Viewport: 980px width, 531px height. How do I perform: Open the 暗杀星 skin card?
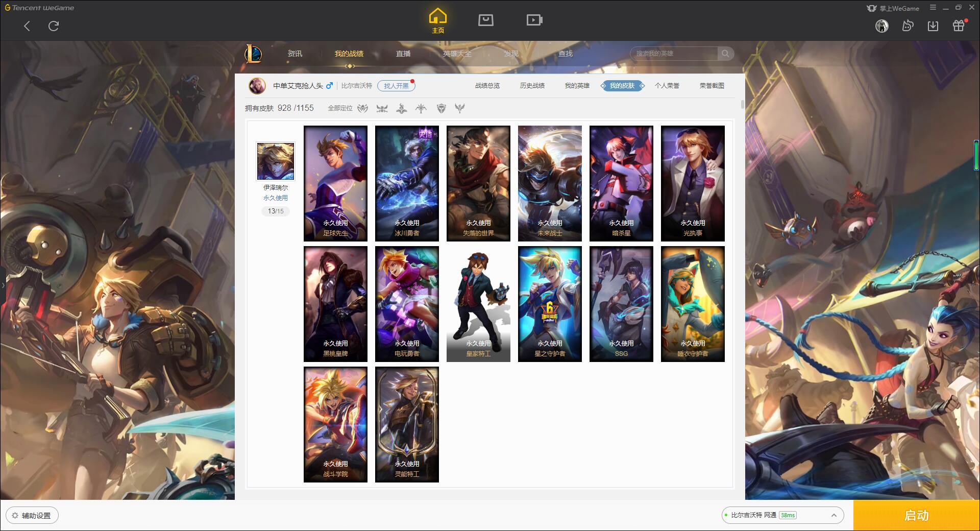click(621, 183)
